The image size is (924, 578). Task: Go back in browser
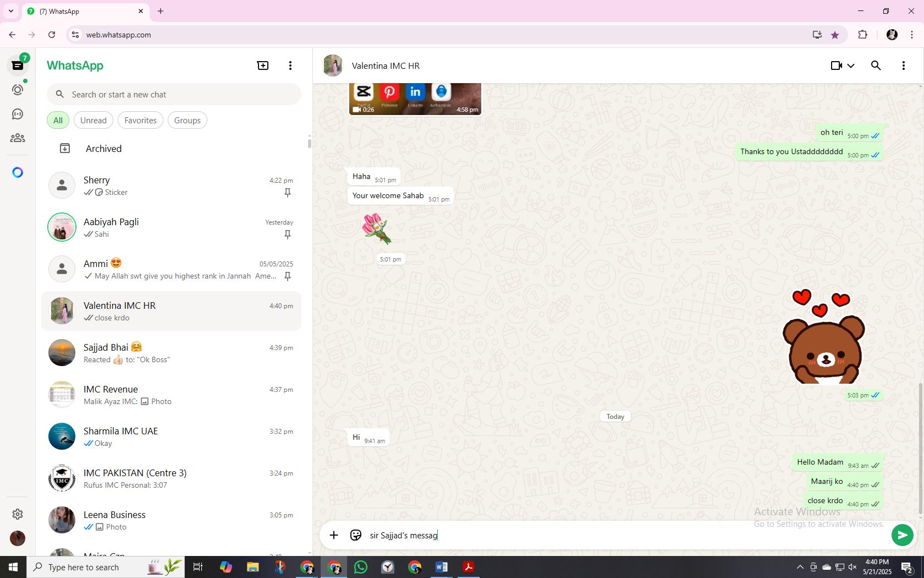point(12,35)
